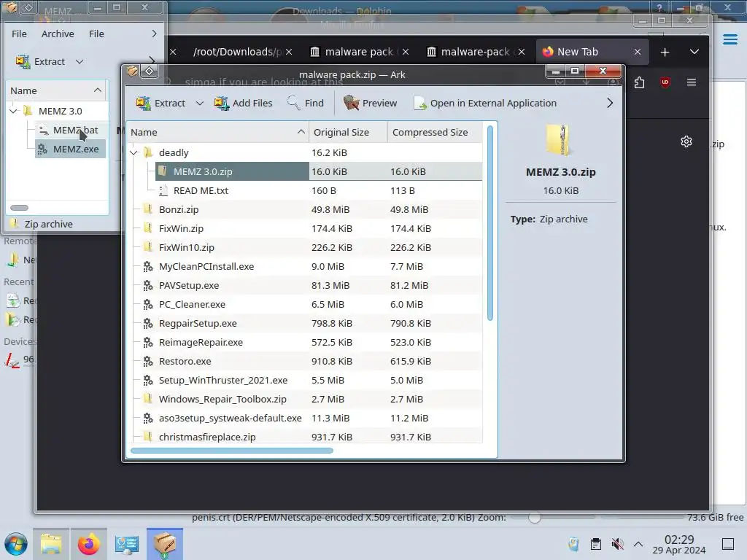Click the Find toolbar button
The width and height of the screenshot is (747, 560).
(306, 103)
